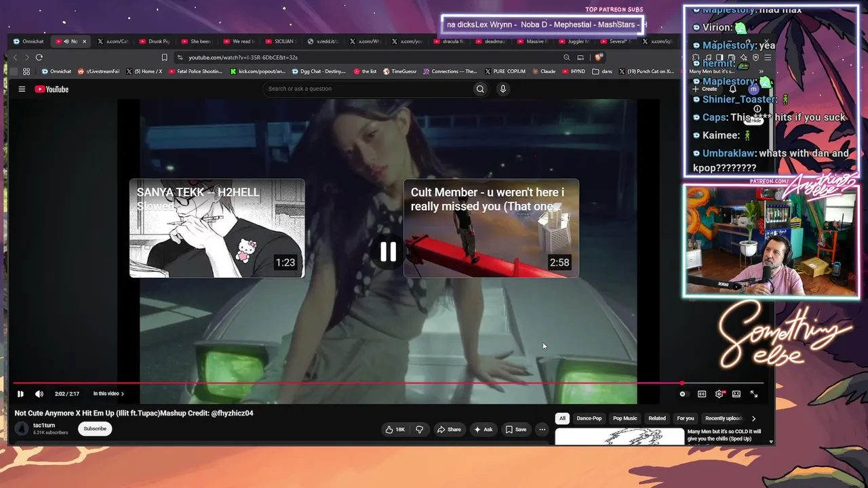Select the 'All' filter chip
This screenshot has height=488, width=868.
[561, 419]
